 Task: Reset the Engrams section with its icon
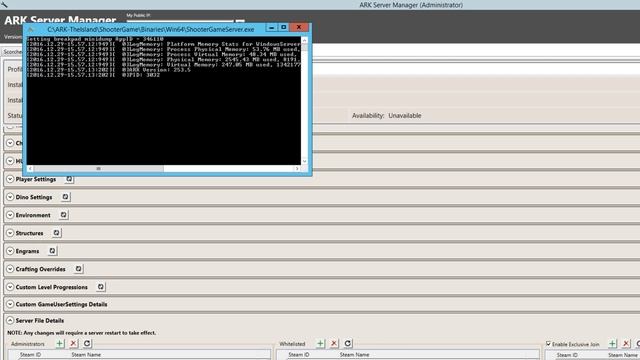coord(52,251)
